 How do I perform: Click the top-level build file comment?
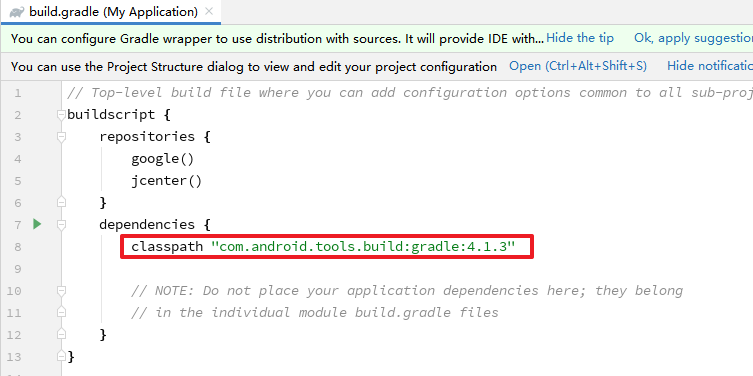point(410,92)
